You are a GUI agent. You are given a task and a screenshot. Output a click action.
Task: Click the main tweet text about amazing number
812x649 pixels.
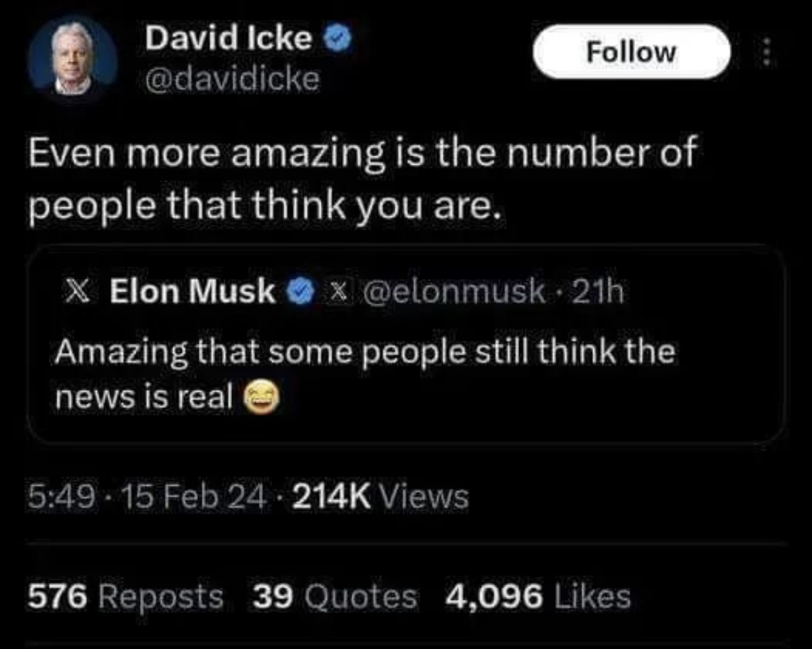(x=362, y=179)
